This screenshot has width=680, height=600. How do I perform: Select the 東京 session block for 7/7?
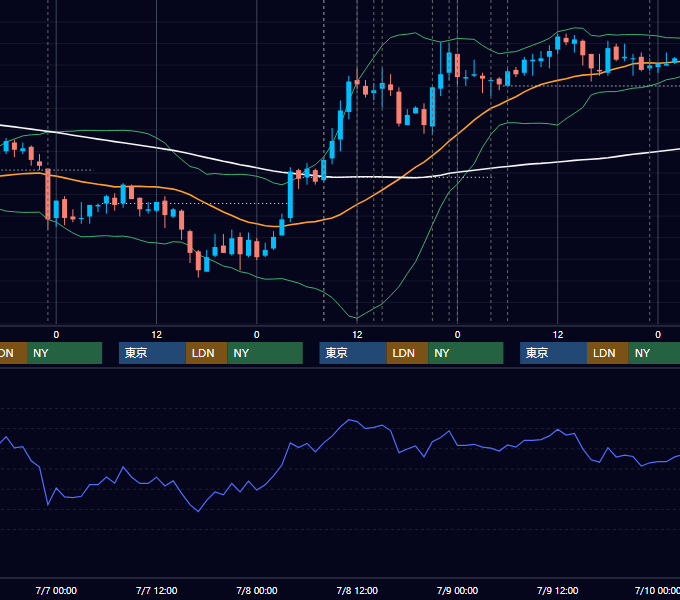click(152, 353)
